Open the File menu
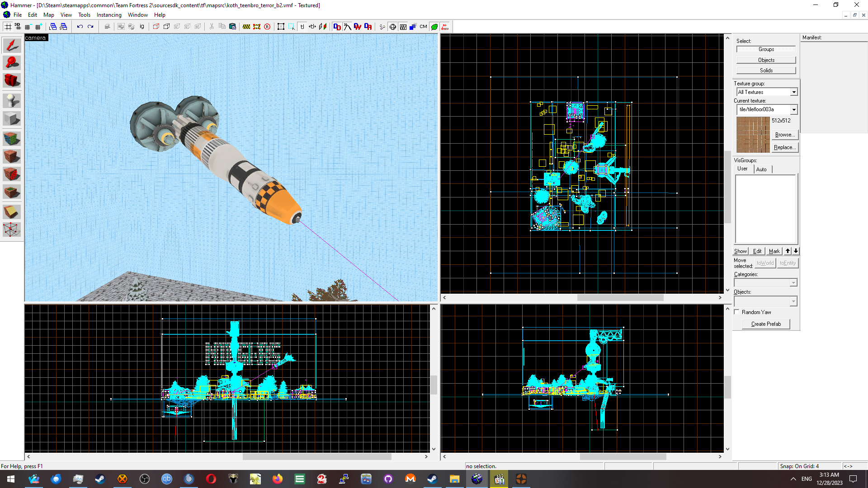The image size is (868, 488). [x=18, y=15]
